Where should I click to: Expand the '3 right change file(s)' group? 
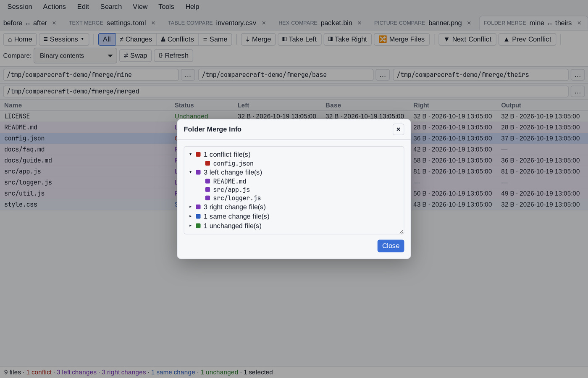point(190,207)
